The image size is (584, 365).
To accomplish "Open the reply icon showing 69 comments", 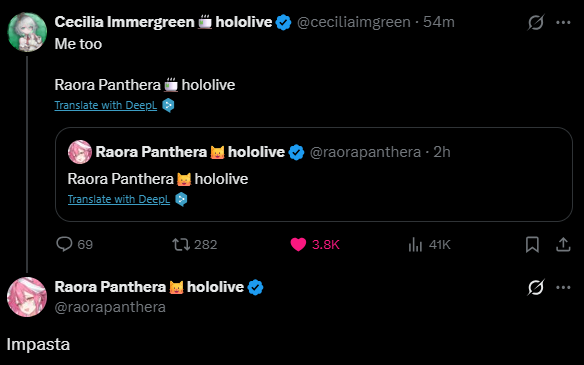I will [64, 245].
